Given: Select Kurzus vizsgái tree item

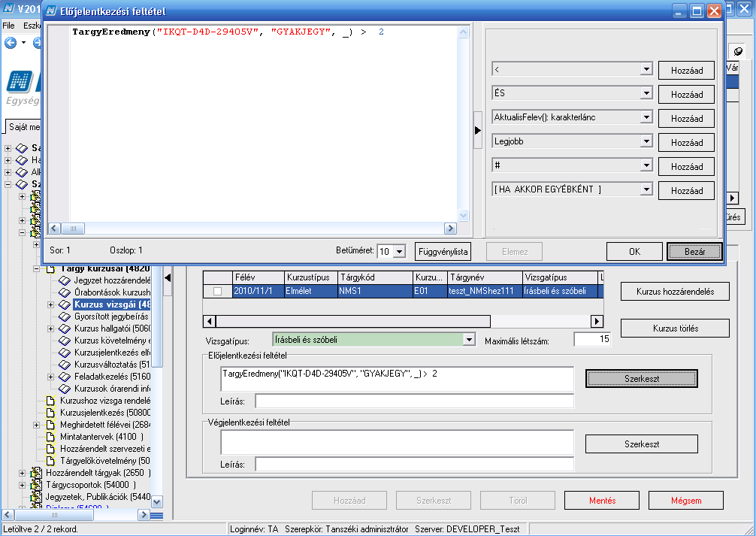Looking at the screenshot, I should tap(112, 304).
